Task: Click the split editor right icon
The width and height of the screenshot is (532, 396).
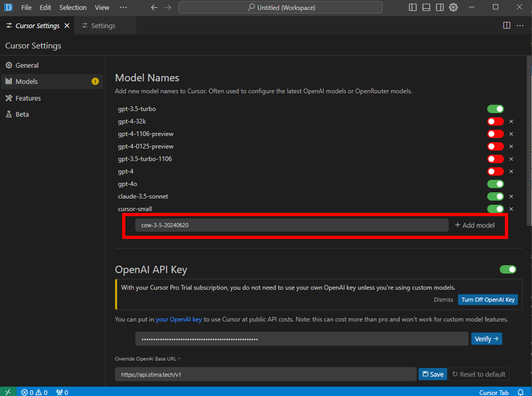Action: [506, 25]
